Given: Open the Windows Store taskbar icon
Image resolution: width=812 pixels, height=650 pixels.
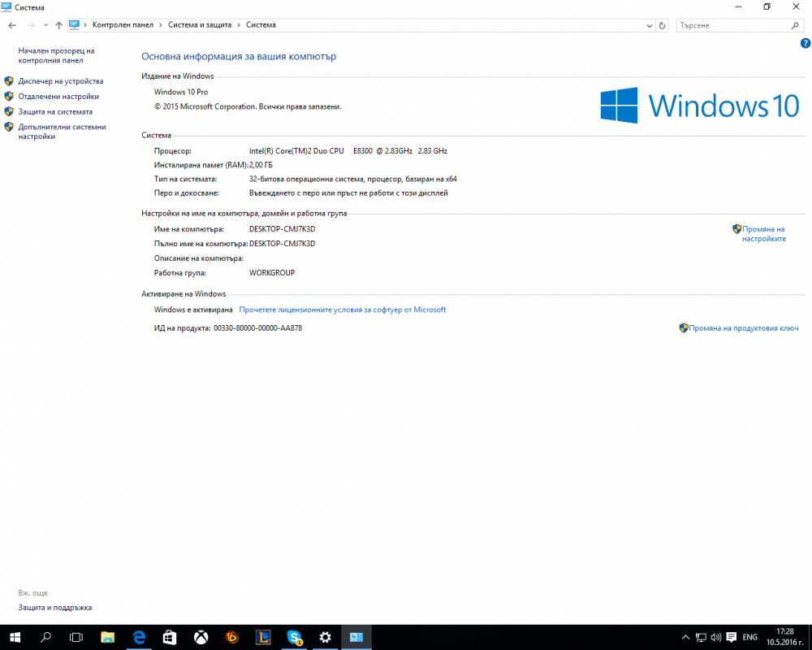Looking at the screenshot, I should [170, 637].
